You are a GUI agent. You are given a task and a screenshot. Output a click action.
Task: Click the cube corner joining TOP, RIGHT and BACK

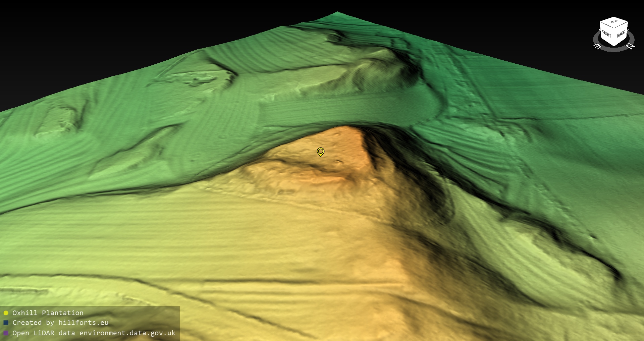click(x=614, y=28)
